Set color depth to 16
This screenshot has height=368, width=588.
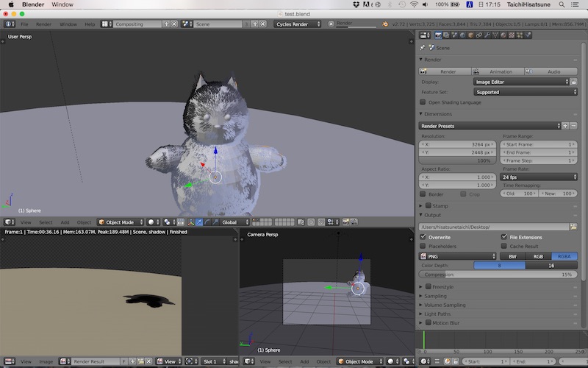click(x=551, y=265)
